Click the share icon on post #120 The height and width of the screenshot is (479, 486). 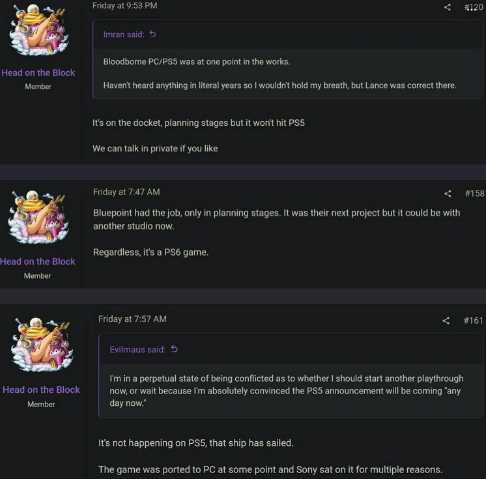point(447,7)
